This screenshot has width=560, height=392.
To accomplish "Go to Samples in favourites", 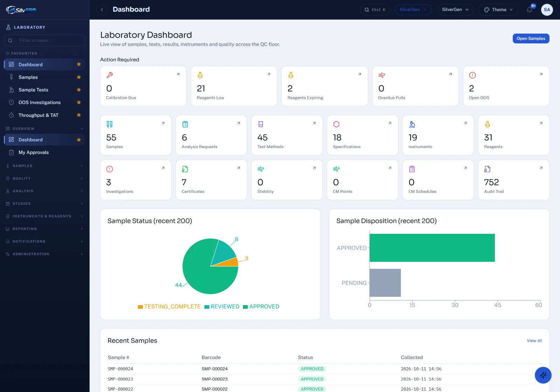I will point(44,77).
